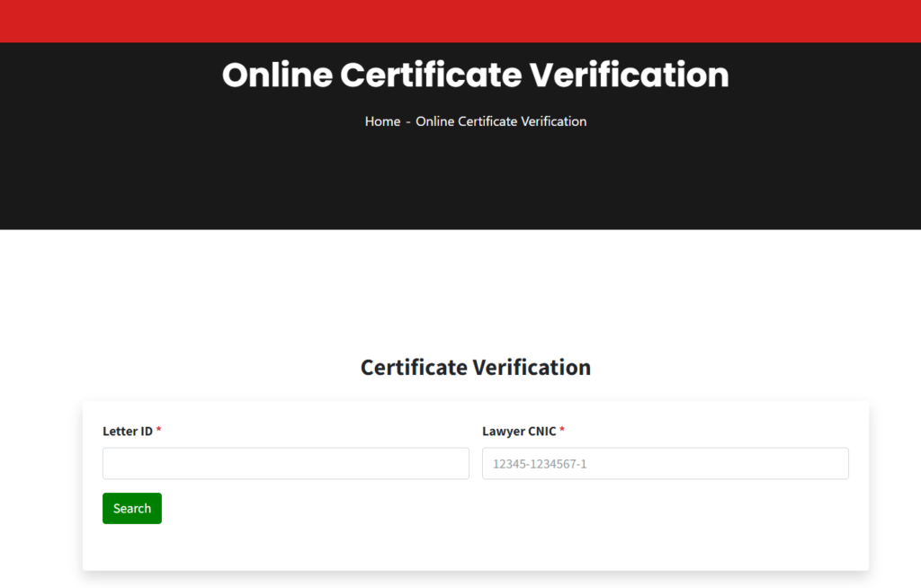Click the Certificate Verification section heading
The width and height of the screenshot is (921, 588).
[x=475, y=367]
